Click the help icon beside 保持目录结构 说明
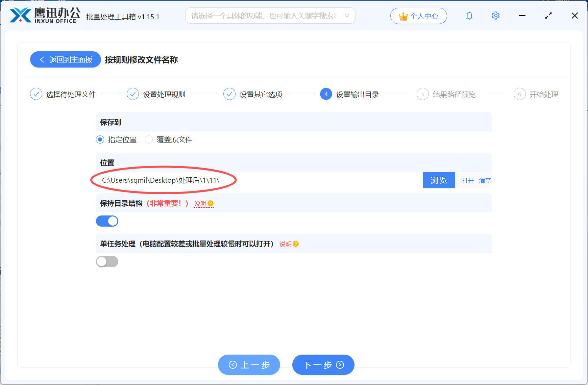 pyautogui.click(x=211, y=203)
